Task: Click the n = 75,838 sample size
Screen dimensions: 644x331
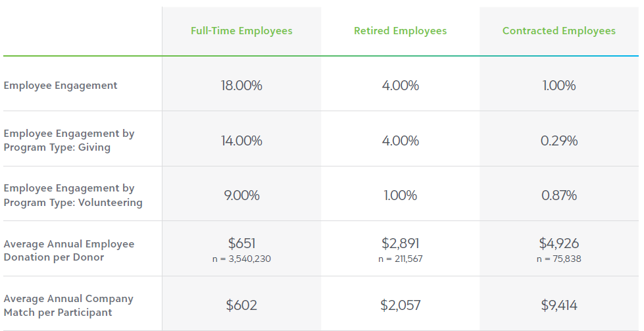Action: [x=559, y=259]
